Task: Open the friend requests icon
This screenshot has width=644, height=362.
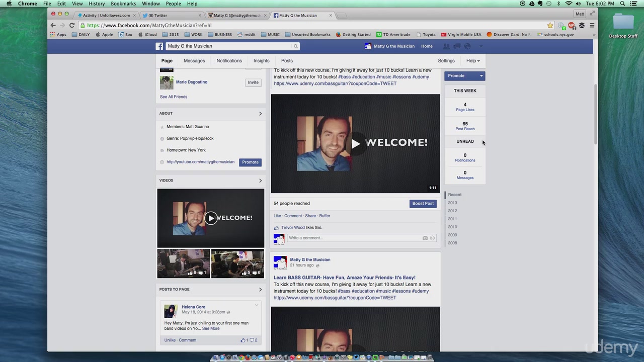Action: point(446,46)
